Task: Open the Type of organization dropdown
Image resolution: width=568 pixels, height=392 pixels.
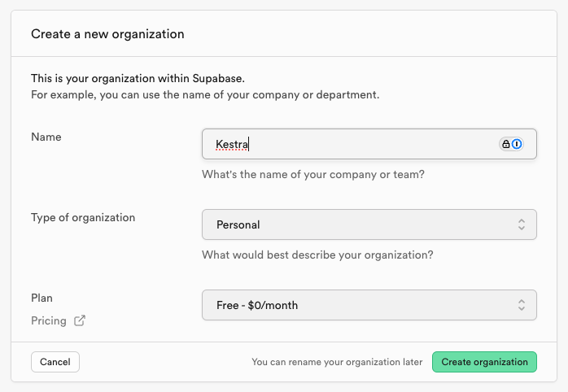Action: pos(369,224)
